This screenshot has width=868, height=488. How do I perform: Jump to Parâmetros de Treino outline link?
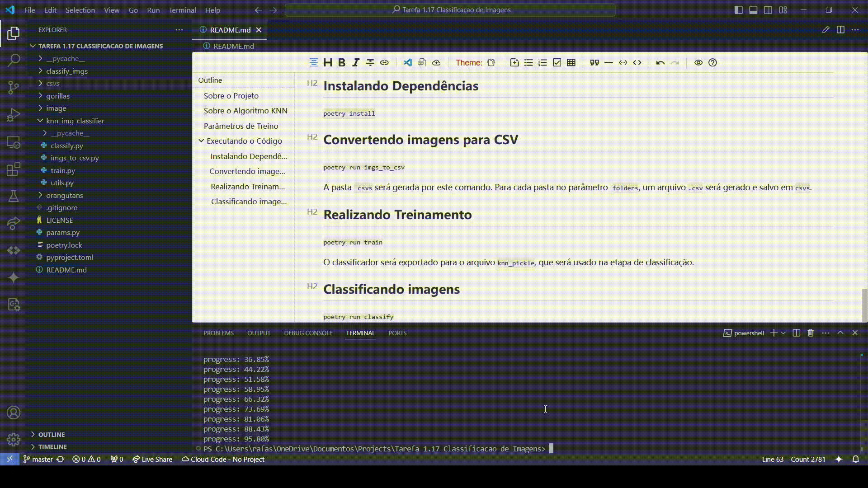(x=241, y=126)
